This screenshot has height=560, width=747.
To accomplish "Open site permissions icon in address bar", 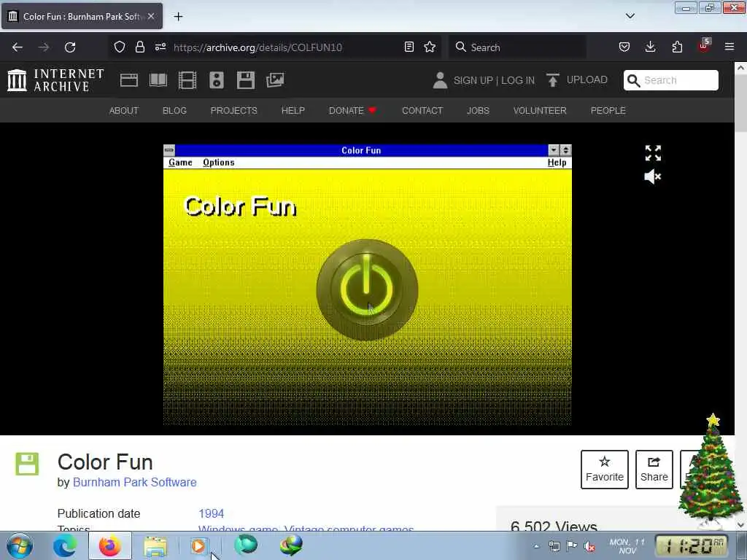I will (x=160, y=47).
